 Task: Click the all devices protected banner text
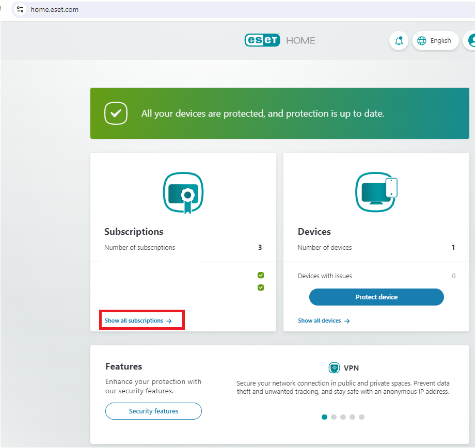[263, 114]
